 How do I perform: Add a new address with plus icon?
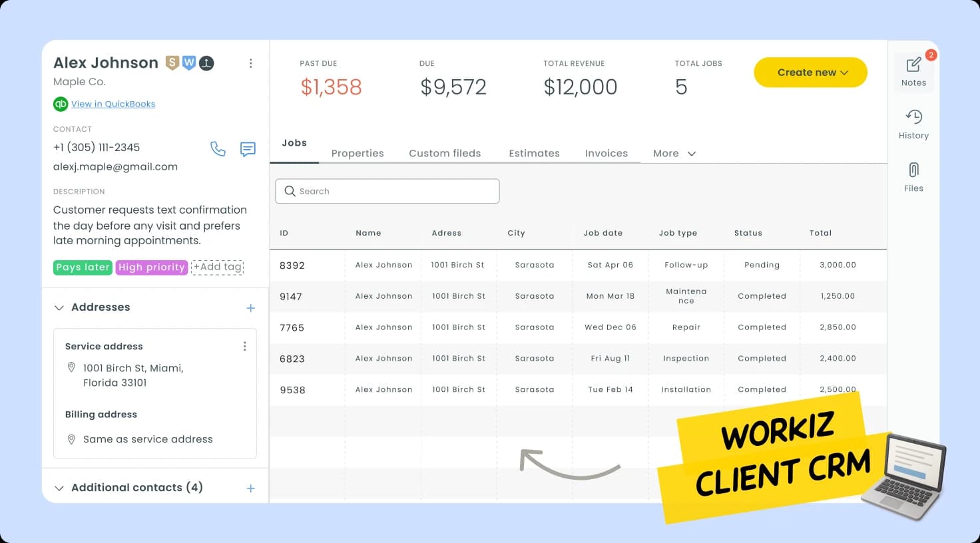pos(251,308)
